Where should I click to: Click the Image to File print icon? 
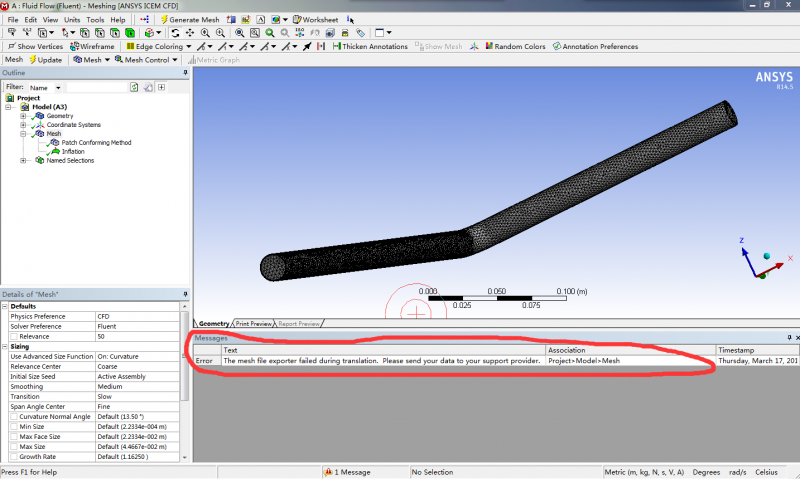pyautogui.click(x=345, y=33)
